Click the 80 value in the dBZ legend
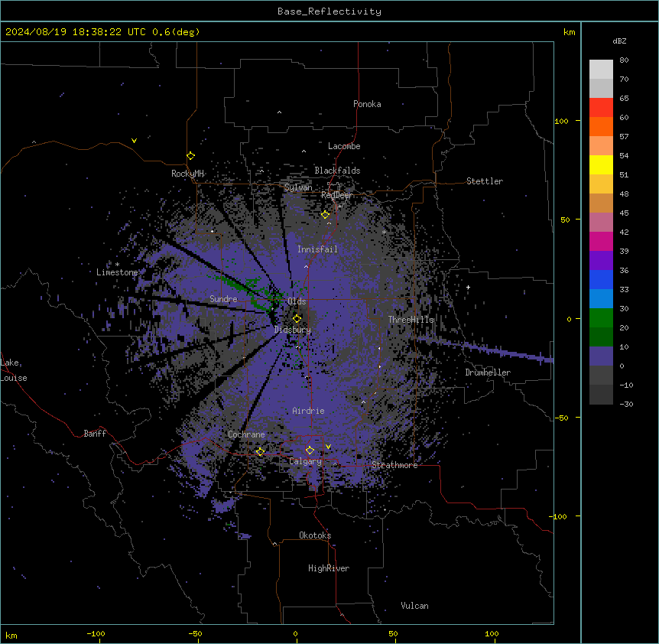The height and width of the screenshot is (644, 659). tap(624, 60)
